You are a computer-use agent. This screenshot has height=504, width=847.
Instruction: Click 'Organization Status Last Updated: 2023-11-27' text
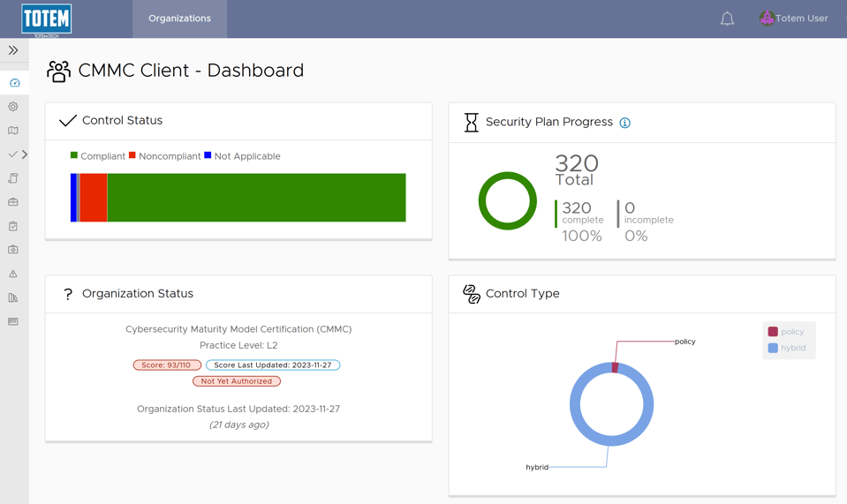click(238, 409)
